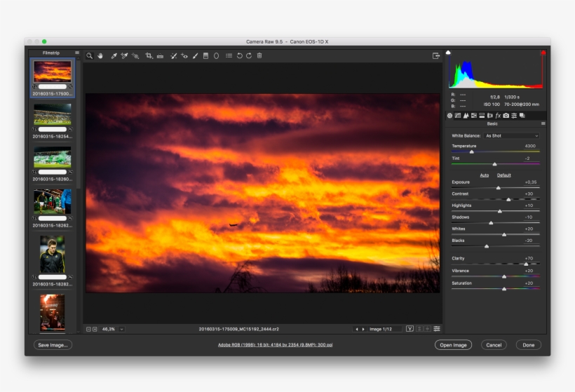Screen dimensions: 575x392
Task: Go to previous image arrow
Action: click(356, 330)
